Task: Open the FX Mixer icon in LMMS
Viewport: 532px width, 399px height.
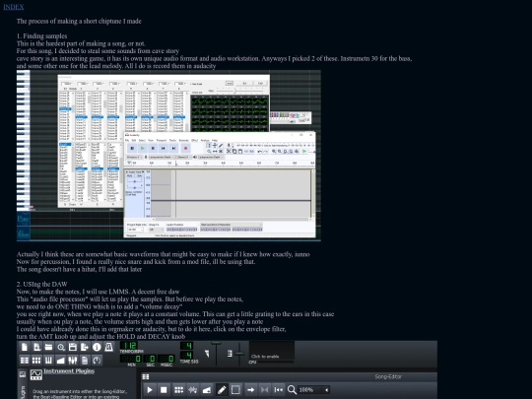Action: click(73, 360)
